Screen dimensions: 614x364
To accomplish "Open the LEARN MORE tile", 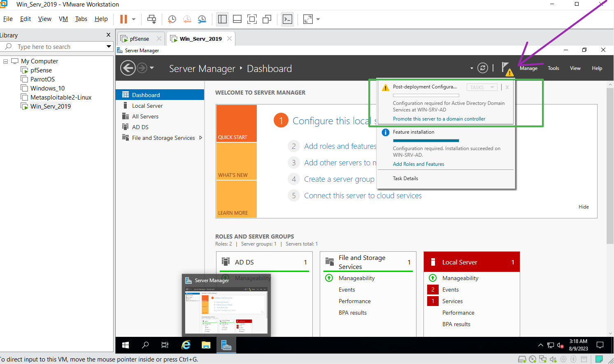I will click(237, 199).
